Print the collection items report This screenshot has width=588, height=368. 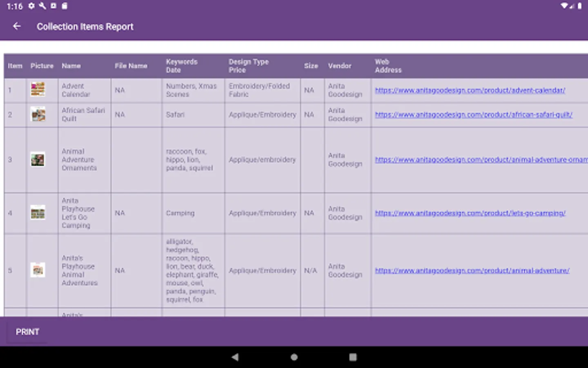[x=27, y=332]
